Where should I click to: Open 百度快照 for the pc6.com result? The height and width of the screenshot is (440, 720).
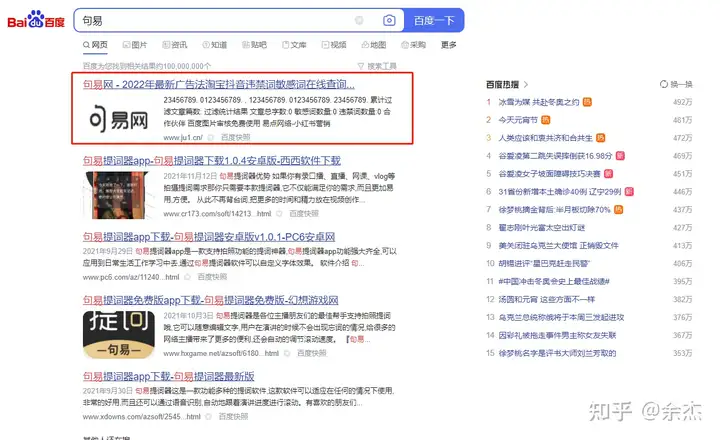[x=212, y=277]
